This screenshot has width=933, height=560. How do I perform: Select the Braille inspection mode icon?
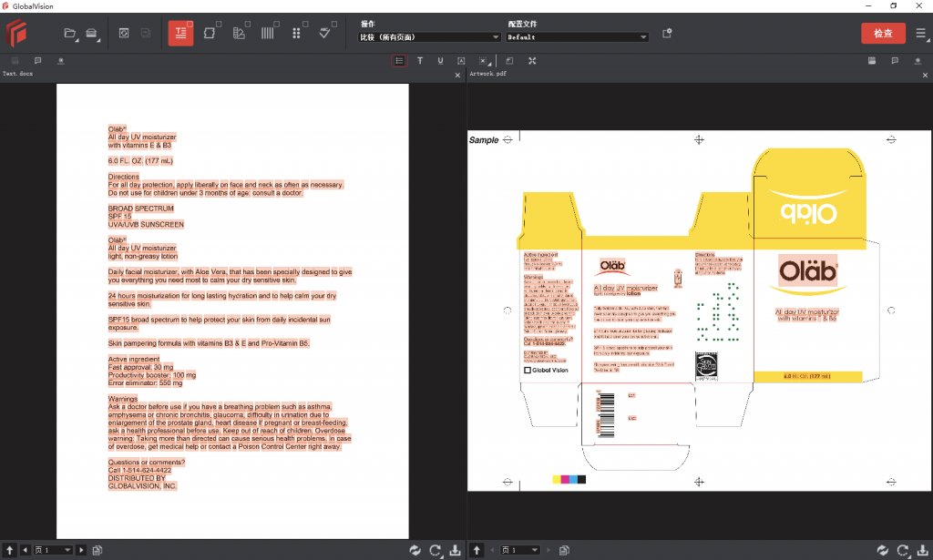296,34
